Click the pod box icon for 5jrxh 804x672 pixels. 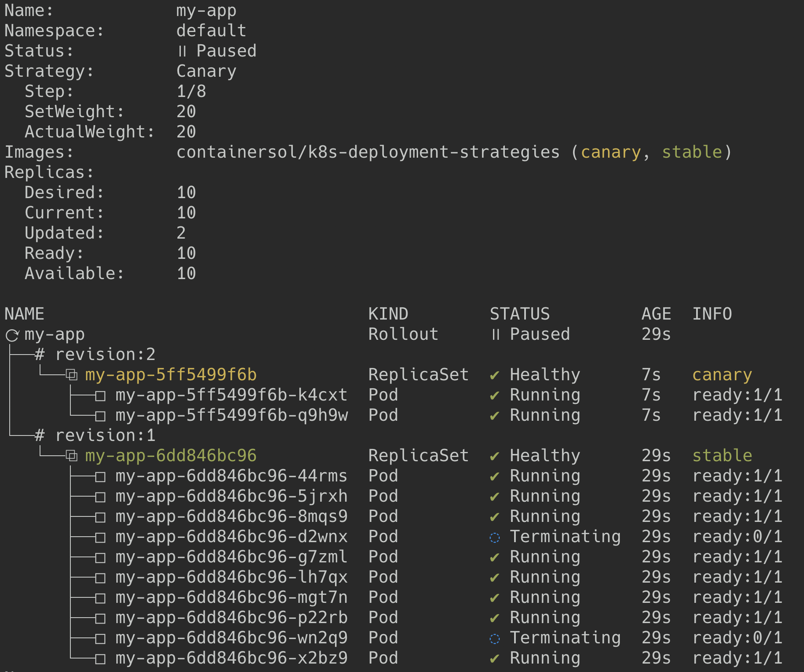(x=100, y=497)
